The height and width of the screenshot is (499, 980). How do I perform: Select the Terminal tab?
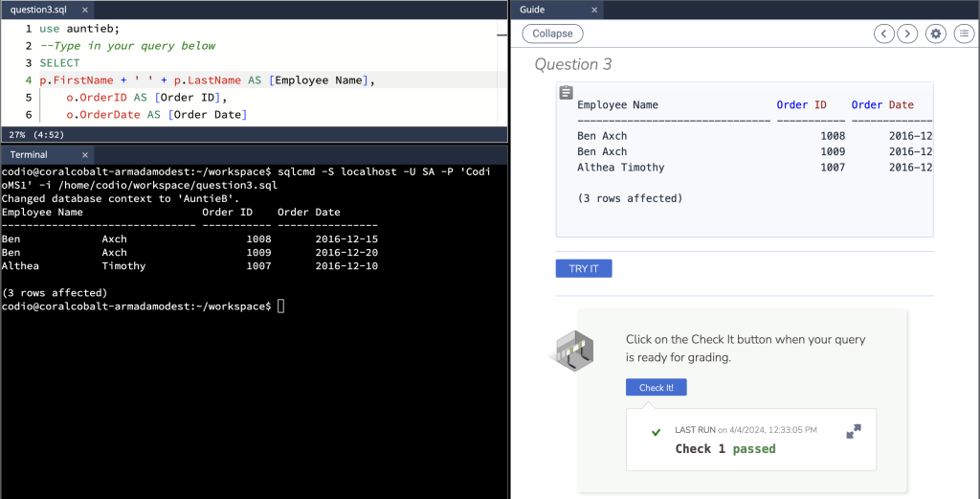tap(29, 154)
